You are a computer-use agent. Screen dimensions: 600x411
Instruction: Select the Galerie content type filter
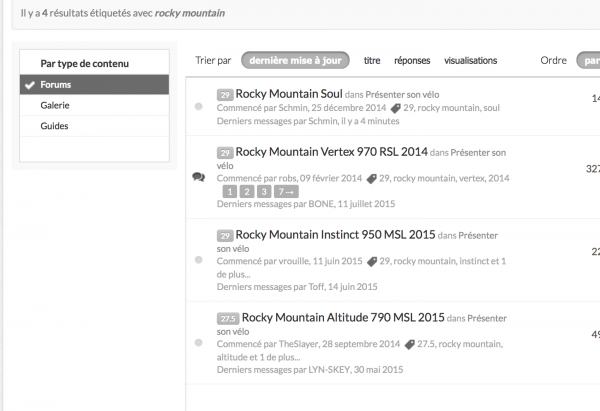click(x=94, y=105)
